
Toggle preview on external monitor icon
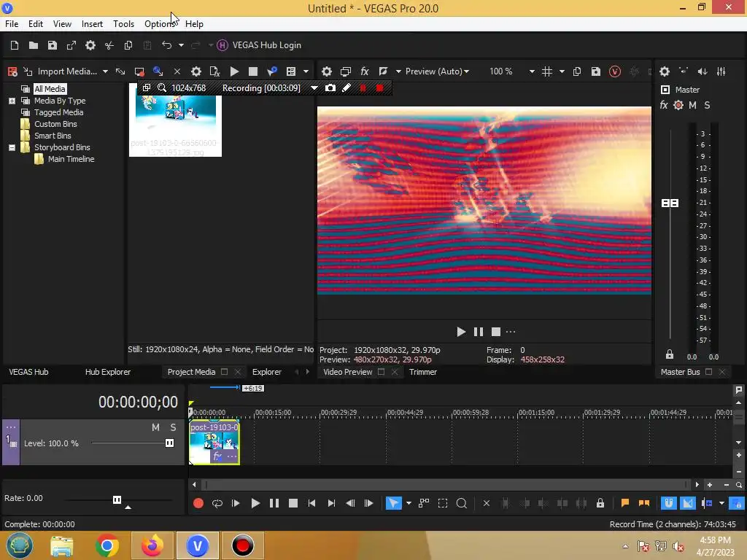(x=345, y=71)
